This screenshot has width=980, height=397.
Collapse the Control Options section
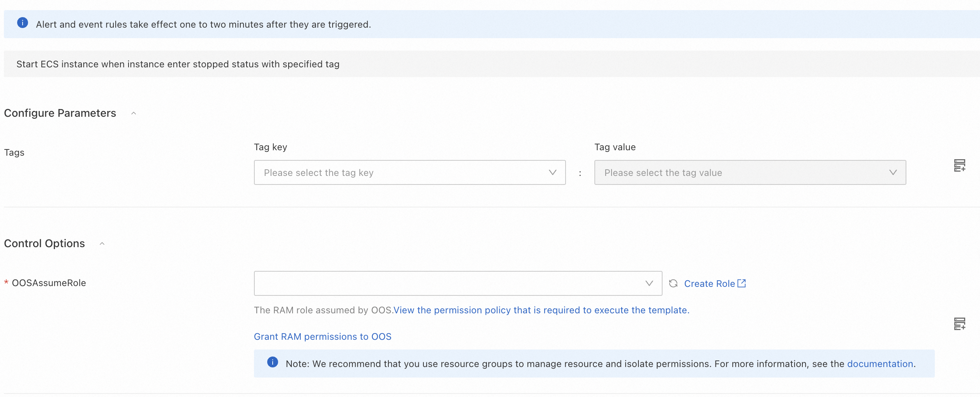(102, 244)
